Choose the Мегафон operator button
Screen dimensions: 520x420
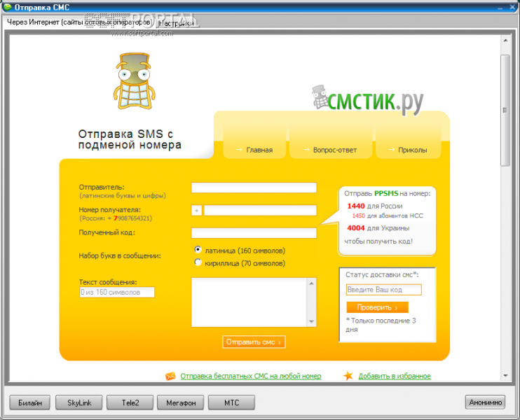(x=181, y=402)
